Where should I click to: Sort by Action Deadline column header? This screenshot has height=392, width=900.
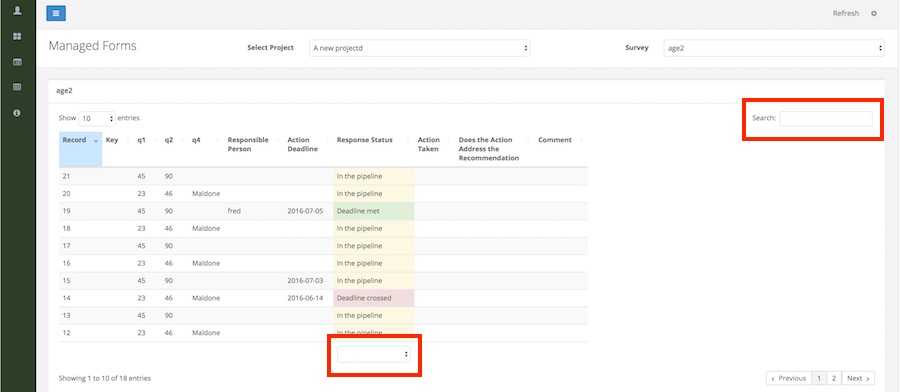point(308,149)
